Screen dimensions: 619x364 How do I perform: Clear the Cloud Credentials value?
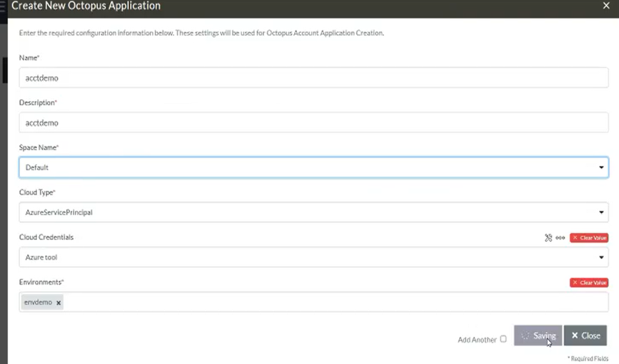coord(589,238)
